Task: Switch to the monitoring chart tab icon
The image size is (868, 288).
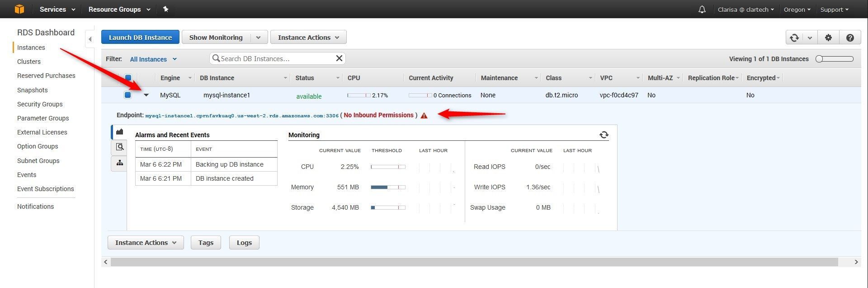Action: pyautogui.click(x=119, y=132)
